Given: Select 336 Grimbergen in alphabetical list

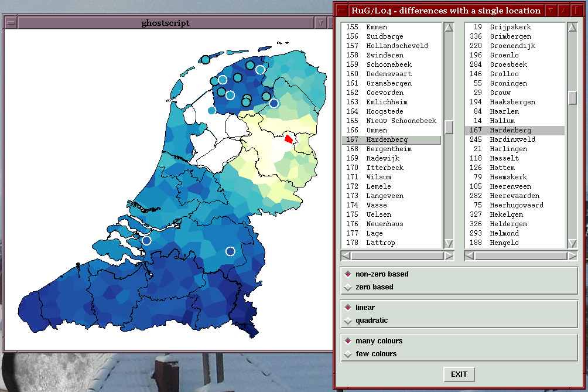Looking at the screenshot, I should coord(515,36).
